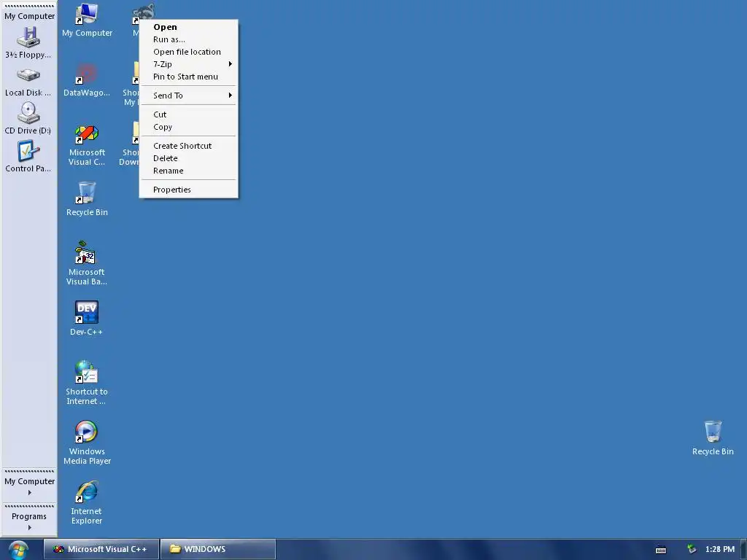Click the 1:28 PM clock
This screenshot has height=560, width=747.
pos(720,549)
